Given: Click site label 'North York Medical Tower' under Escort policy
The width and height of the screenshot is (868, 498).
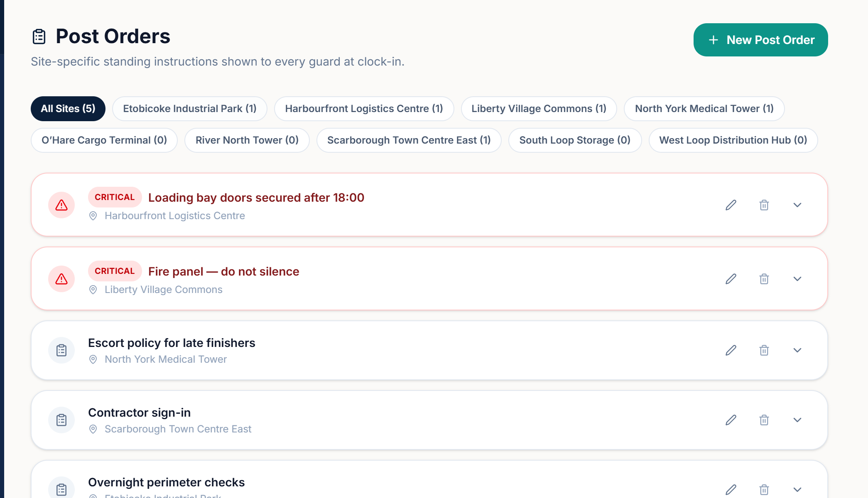Looking at the screenshot, I should tap(166, 359).
